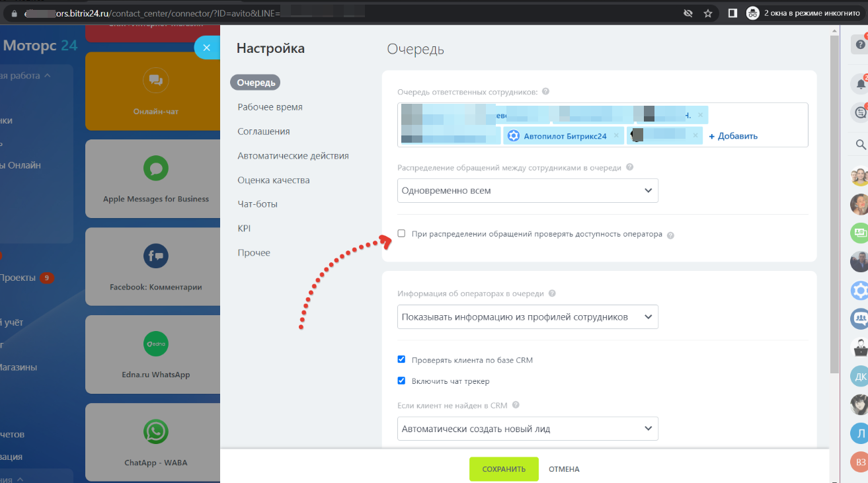
Task: Open Facebook Comments connector tile
Action: [x=155, y=267]
